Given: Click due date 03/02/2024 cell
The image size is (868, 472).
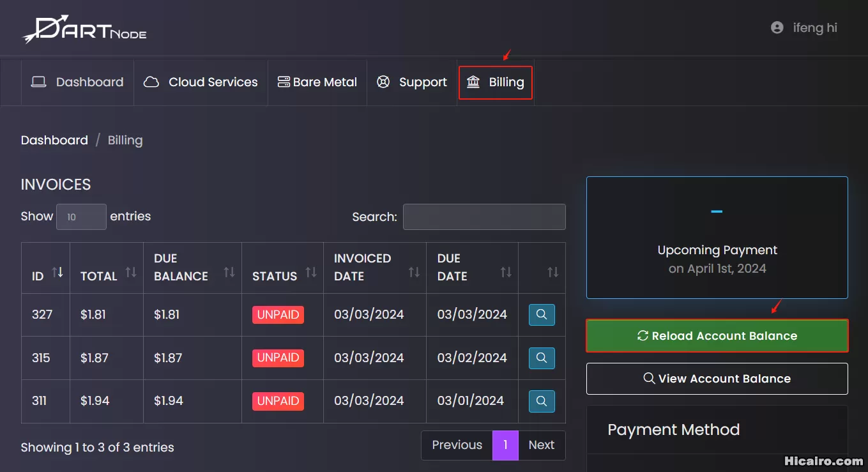Looking at the screenshot, I should click(x=472, y=358).
